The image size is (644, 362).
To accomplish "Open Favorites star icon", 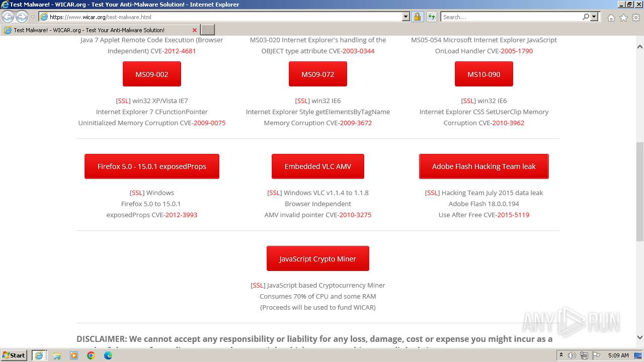I will pos(623,18).
